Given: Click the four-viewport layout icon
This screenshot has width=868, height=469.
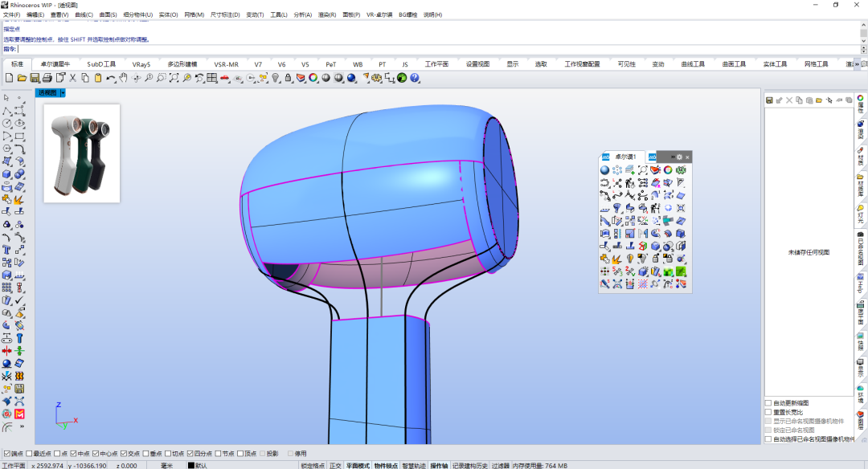Looking at the screenshot, I should pos(212,78).
